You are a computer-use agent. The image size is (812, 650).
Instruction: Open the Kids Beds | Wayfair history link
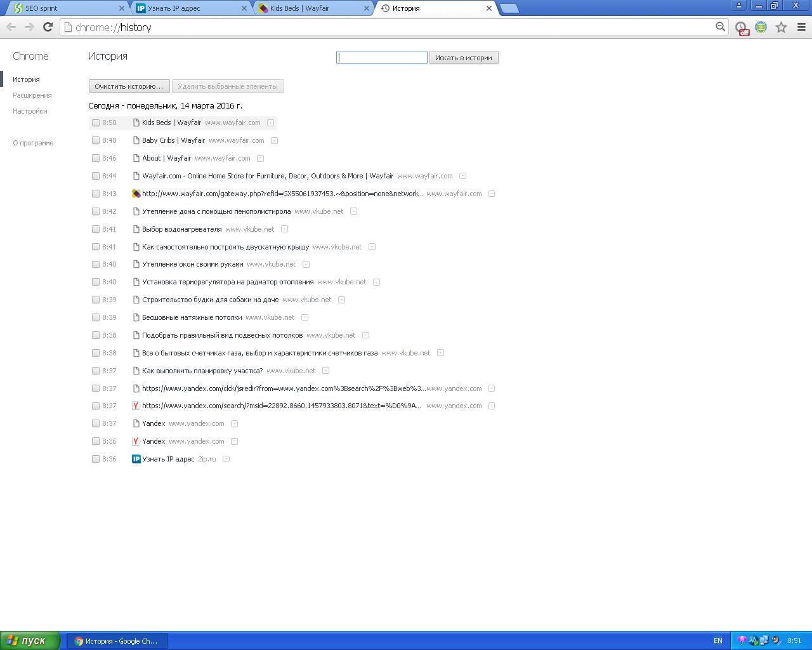[171, 123]
